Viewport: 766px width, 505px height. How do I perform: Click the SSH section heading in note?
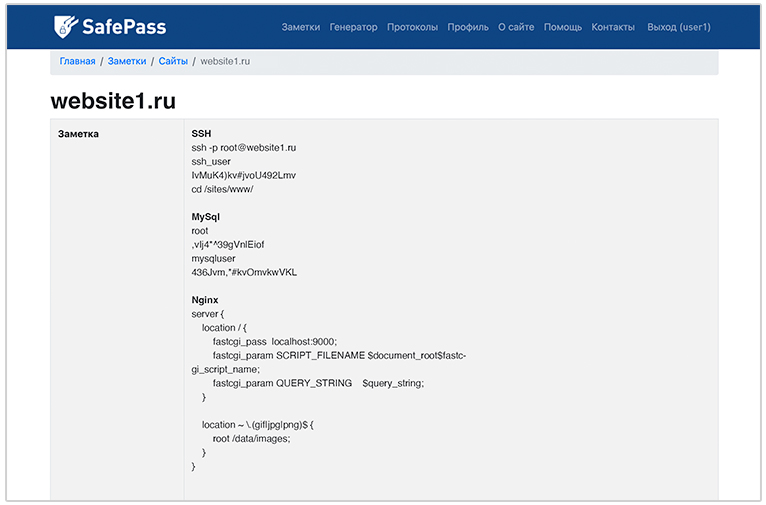click(x=201, y=133)
